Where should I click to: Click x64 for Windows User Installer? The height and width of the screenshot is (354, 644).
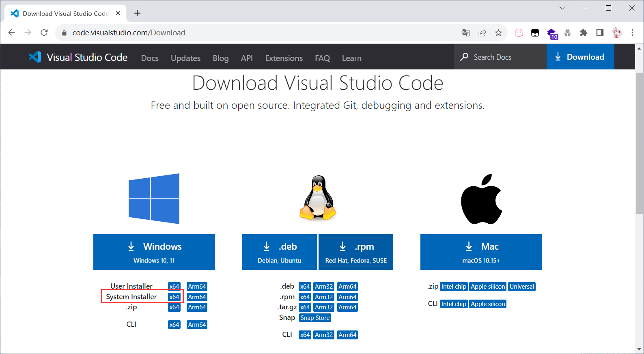point(174,287)
